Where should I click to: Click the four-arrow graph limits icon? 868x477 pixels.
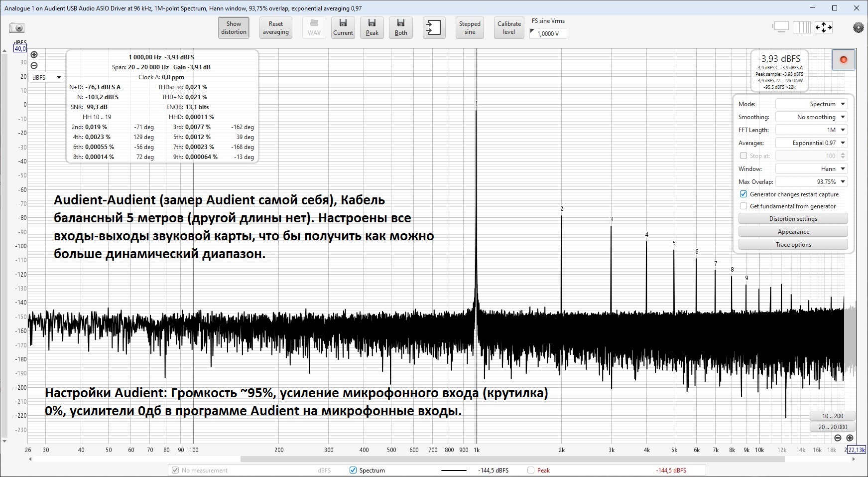[823, 27]
